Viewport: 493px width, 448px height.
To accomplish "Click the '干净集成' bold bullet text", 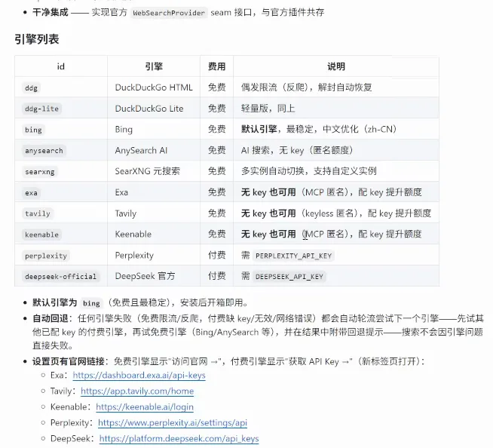I will (51, 12).
